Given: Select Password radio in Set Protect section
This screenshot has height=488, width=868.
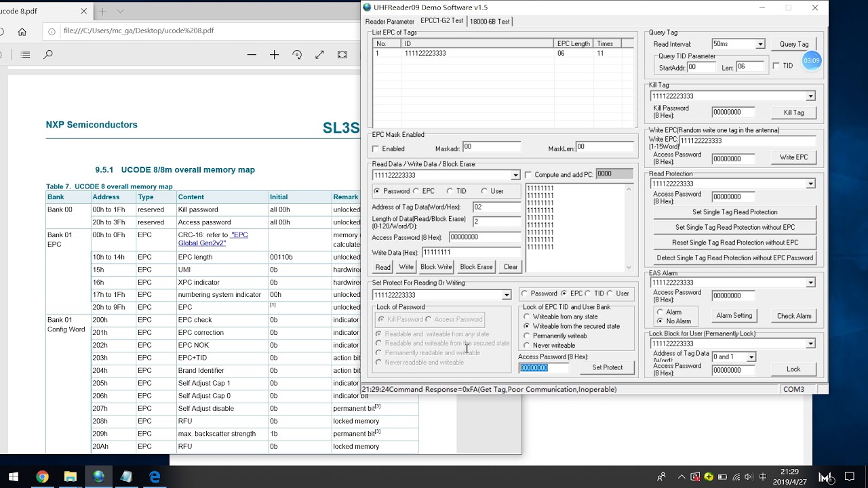Looking at the screenshot, I should 525,293.
